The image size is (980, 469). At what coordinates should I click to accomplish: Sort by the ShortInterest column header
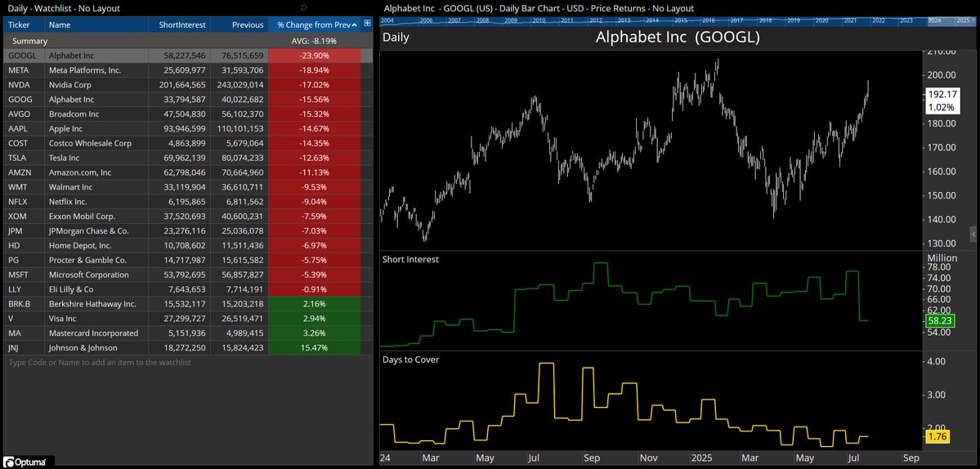179,25
